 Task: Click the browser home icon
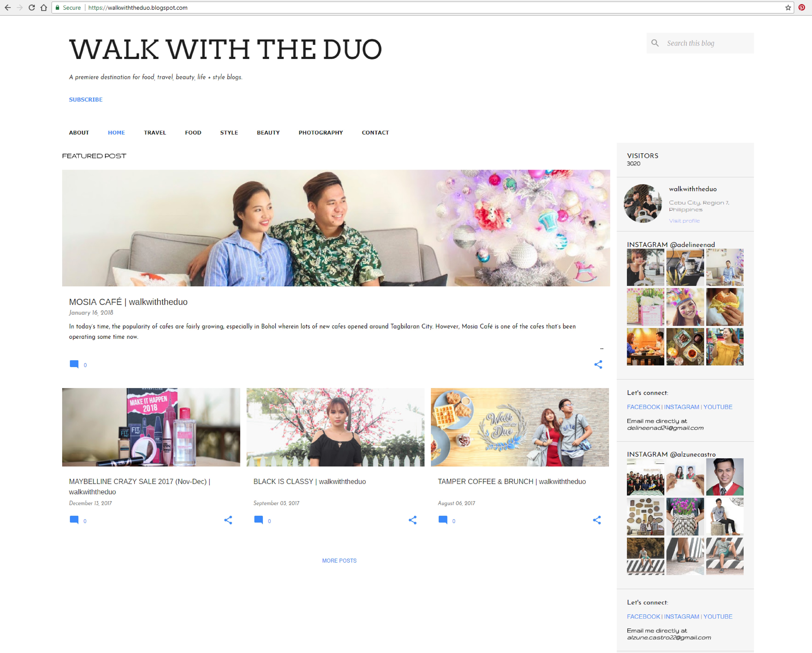click(x=44, y=8)
